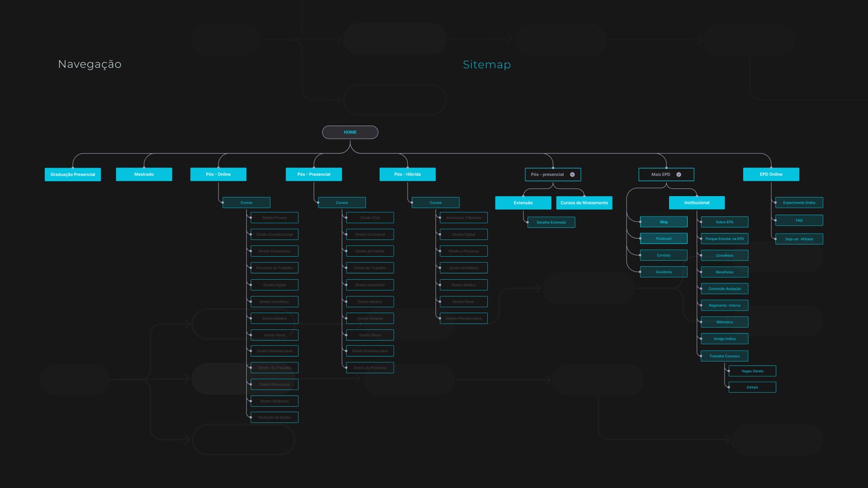Open the Experimente Grátis item

799,203
